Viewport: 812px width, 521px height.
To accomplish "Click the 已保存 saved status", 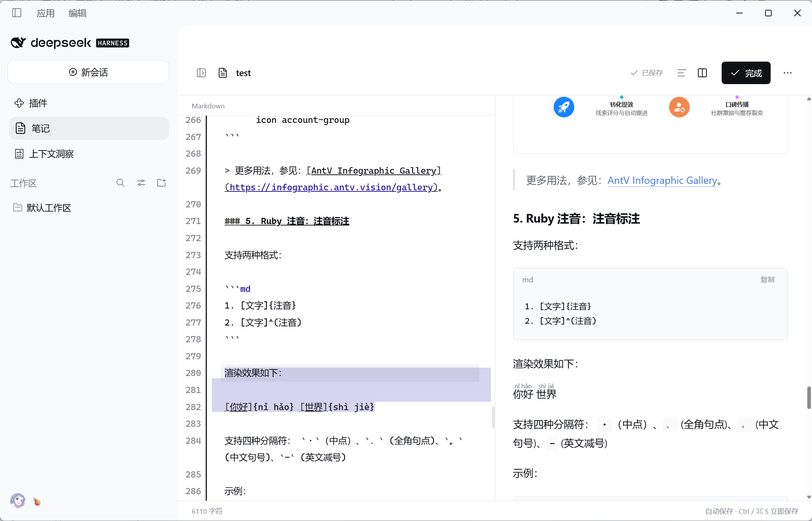I will [x=647, y=73].
